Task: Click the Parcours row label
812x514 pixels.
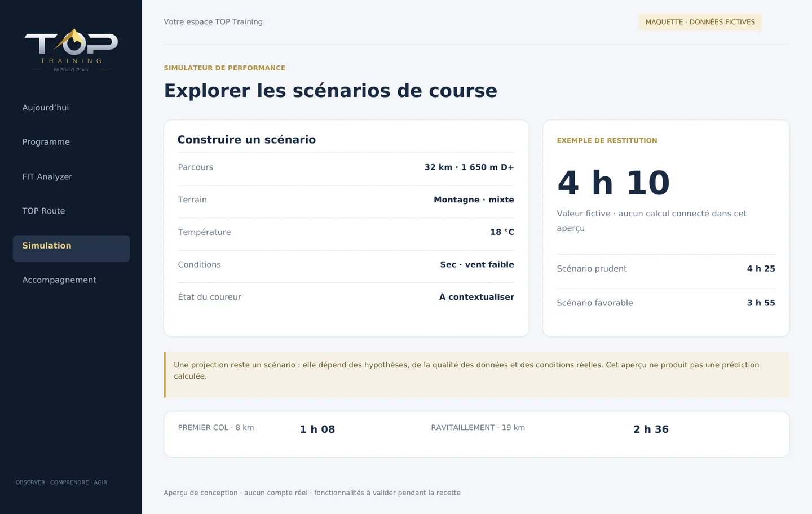Action: [196, 167]
